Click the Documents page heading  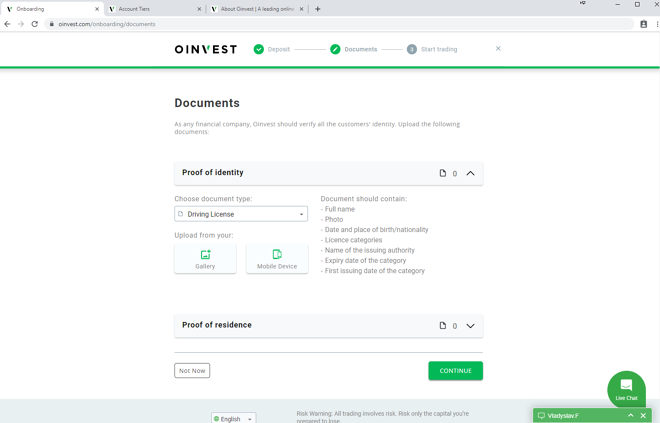207,103
